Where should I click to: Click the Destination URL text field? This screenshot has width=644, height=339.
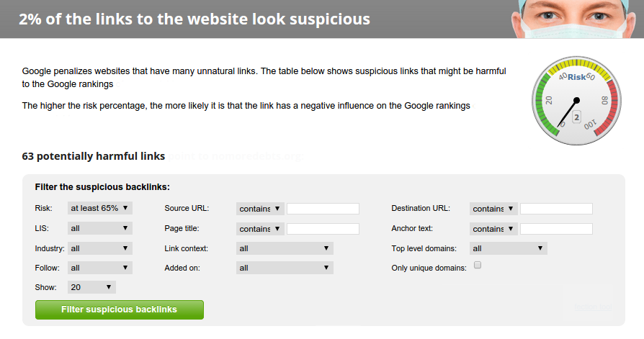556,209
